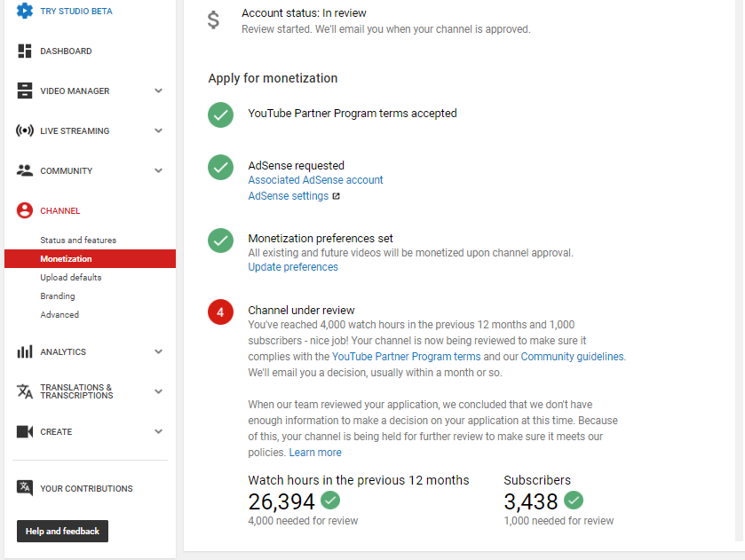Open Try Studio Beta
Image resolution: width=745 pixels, height=560 pixels.
click(76, 11)
